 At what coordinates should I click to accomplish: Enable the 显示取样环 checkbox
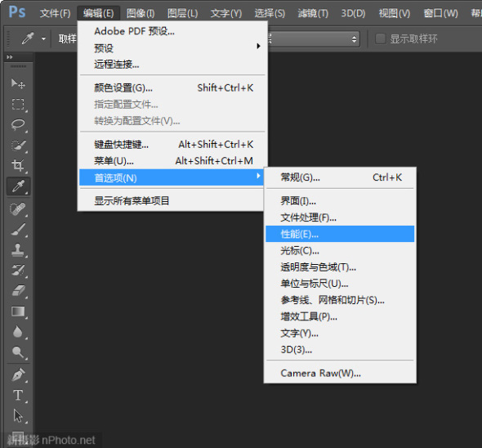380,38
